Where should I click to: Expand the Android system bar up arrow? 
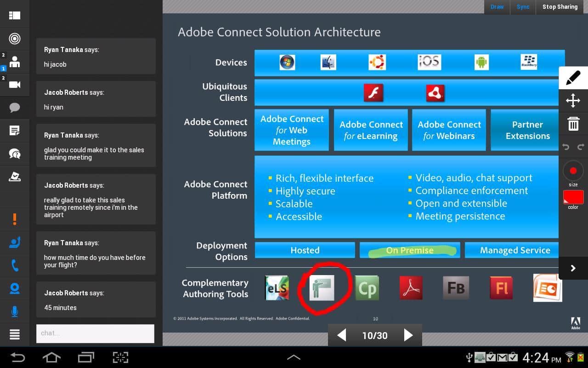[294, 357]
